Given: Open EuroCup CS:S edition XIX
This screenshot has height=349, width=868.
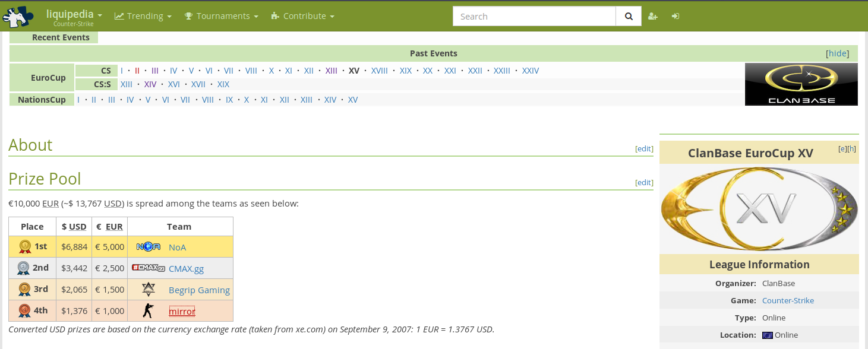Looking at the screenshot, I should 223,84.
